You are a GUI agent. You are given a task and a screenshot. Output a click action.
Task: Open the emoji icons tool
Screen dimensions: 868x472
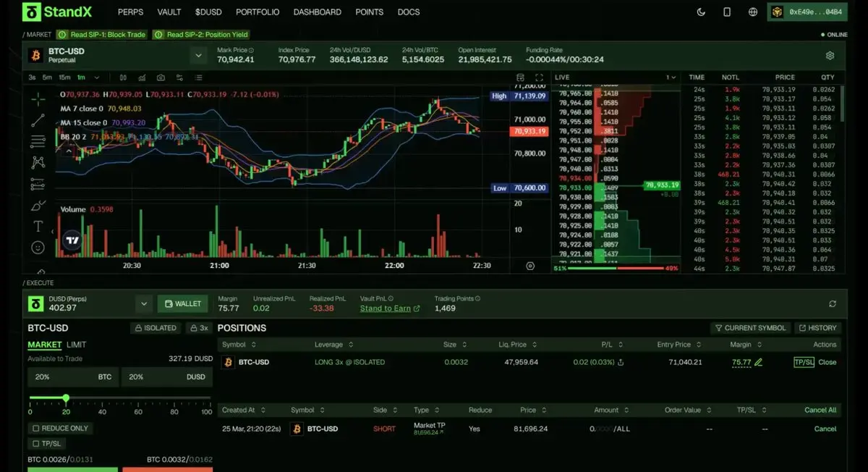coord(38,248)
